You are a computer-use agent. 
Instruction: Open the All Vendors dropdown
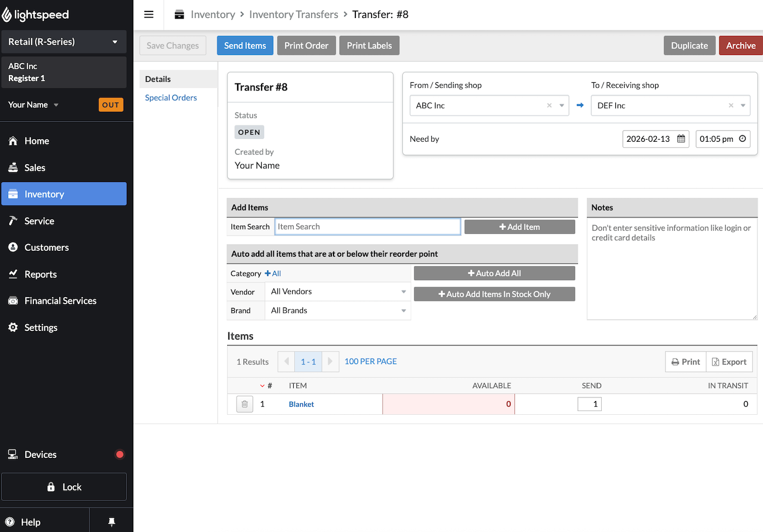tap(338, 292)
